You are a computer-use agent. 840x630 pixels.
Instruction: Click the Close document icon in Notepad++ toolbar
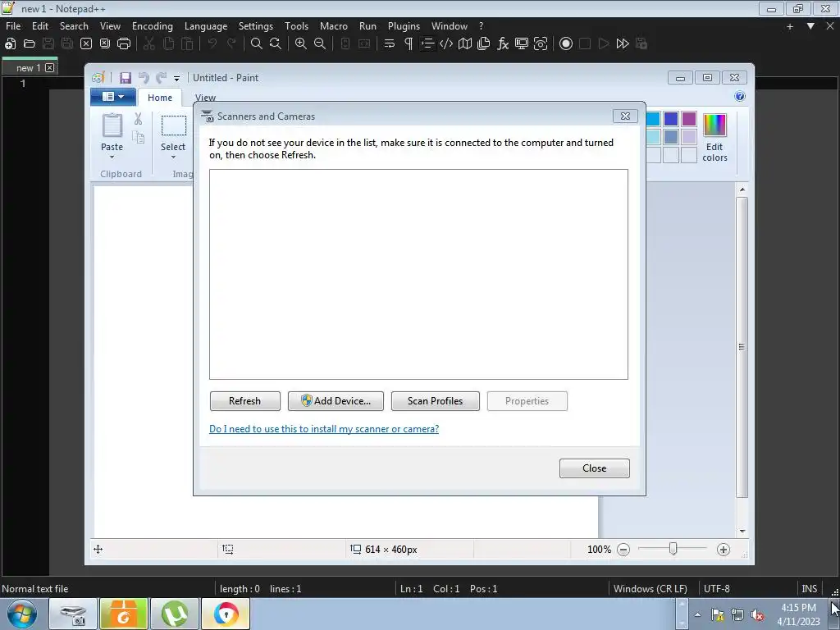[x=85, y=44]
